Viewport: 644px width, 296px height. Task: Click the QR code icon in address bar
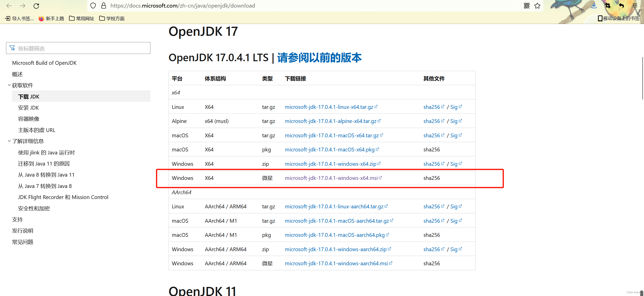[527, 6]
